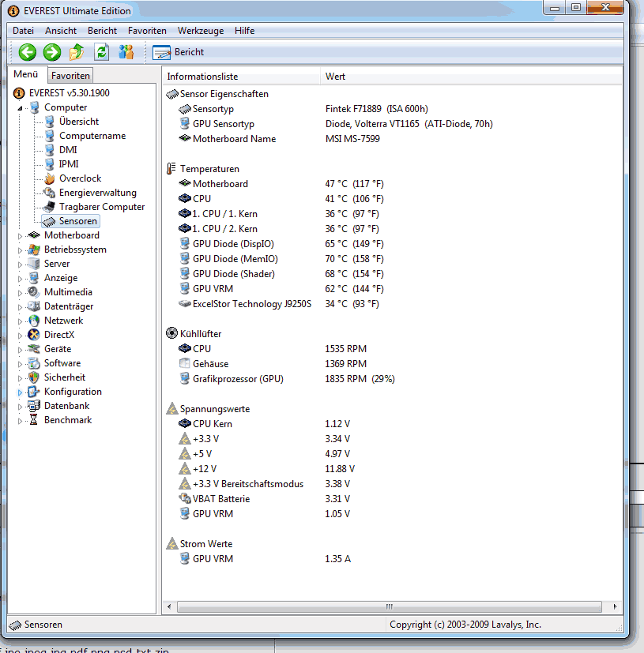
Task: Click the Bericht report icon in toolbar
Action: [161, 52]
